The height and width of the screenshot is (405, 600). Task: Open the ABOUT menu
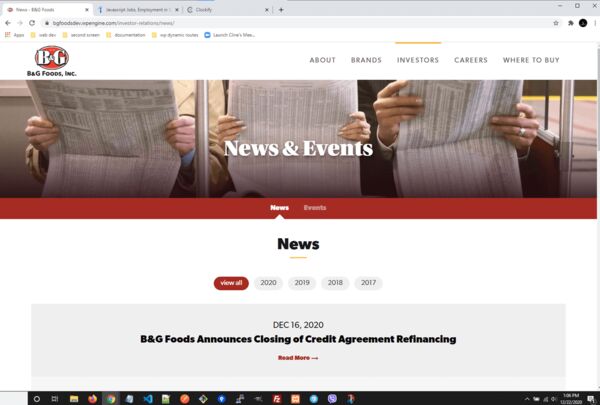point(323,60)
